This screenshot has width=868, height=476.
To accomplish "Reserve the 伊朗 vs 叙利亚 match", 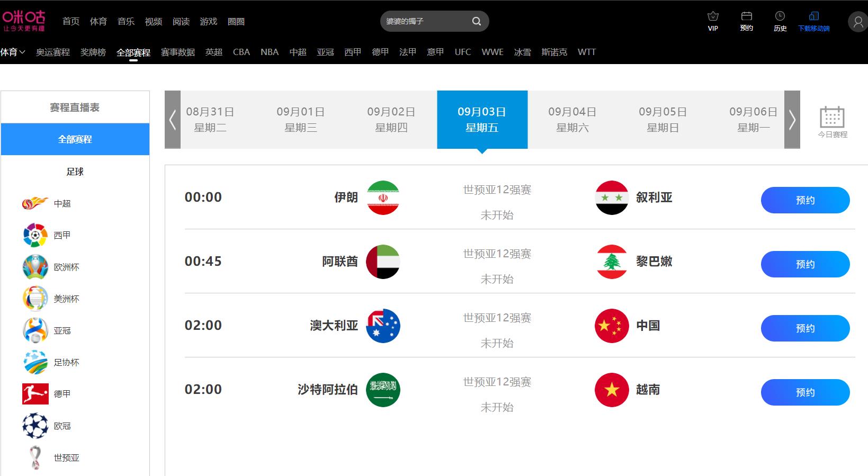I will [x=805, y=200].
